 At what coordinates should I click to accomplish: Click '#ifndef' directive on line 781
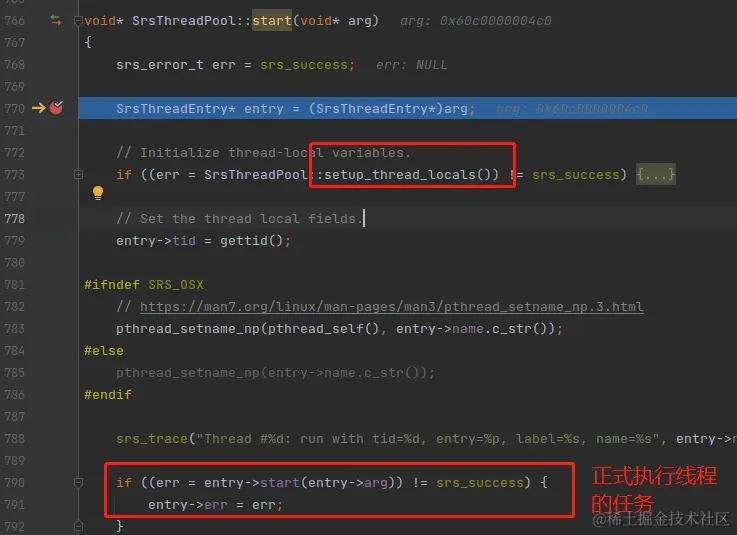click(112, 284)
